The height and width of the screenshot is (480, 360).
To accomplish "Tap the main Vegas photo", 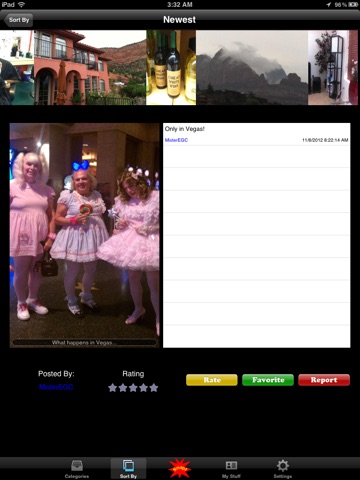I will click(x=85, y=235).
